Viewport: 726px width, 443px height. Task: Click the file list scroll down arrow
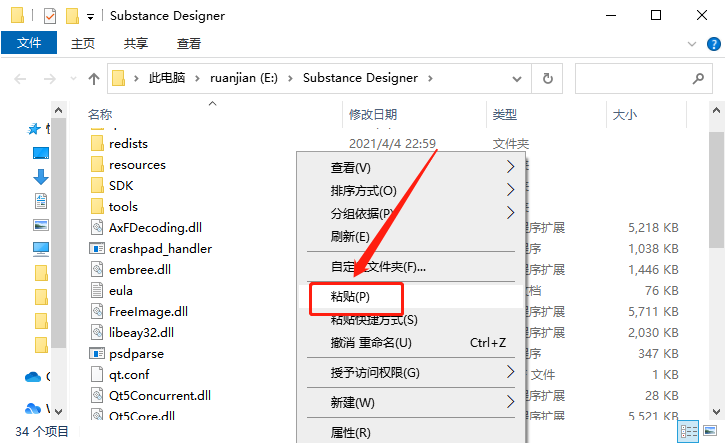coord(716,412)
